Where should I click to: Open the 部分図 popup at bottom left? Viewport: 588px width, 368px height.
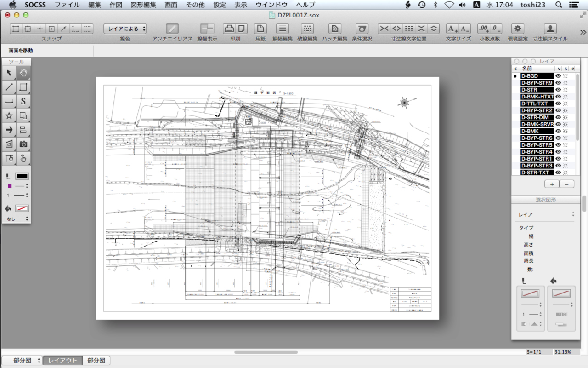pyautogui.click(x=22, y=361)
